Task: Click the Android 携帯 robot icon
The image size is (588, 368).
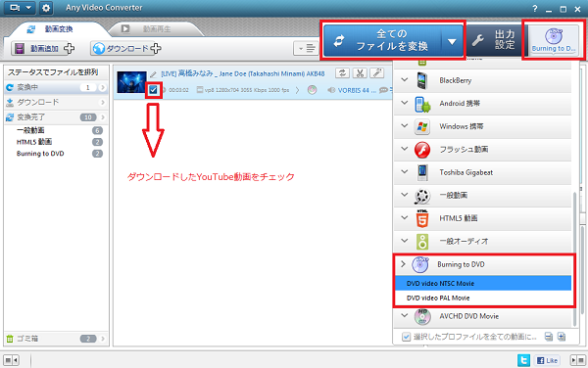Action: 422,104
